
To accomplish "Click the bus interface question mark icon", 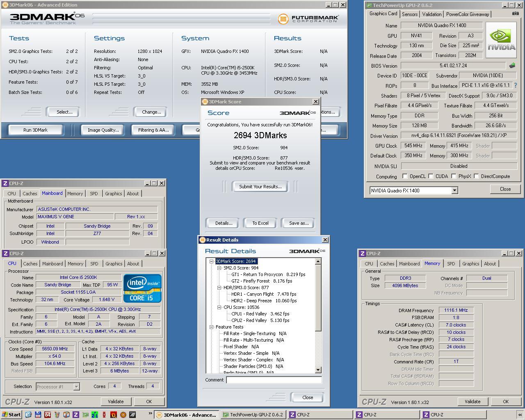I will pyautogui.click(x=516, y=85).
